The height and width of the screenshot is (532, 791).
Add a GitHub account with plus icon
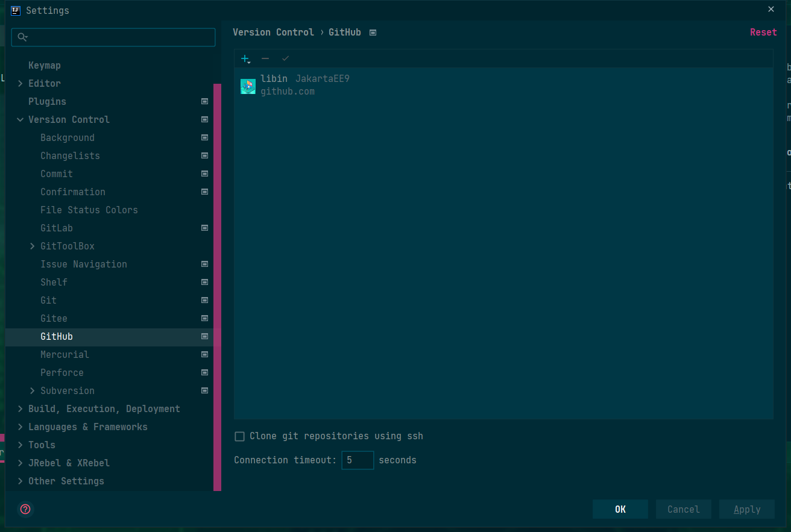[245, 58]
